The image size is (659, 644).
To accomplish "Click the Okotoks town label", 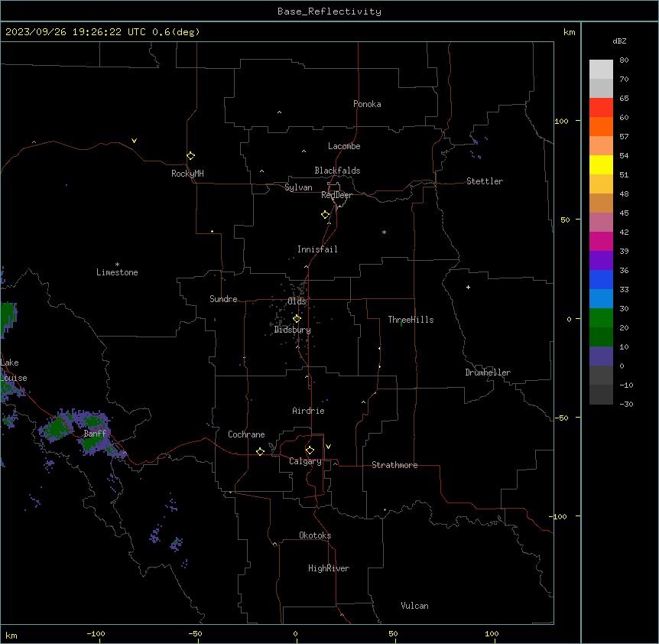I will 315,535.
